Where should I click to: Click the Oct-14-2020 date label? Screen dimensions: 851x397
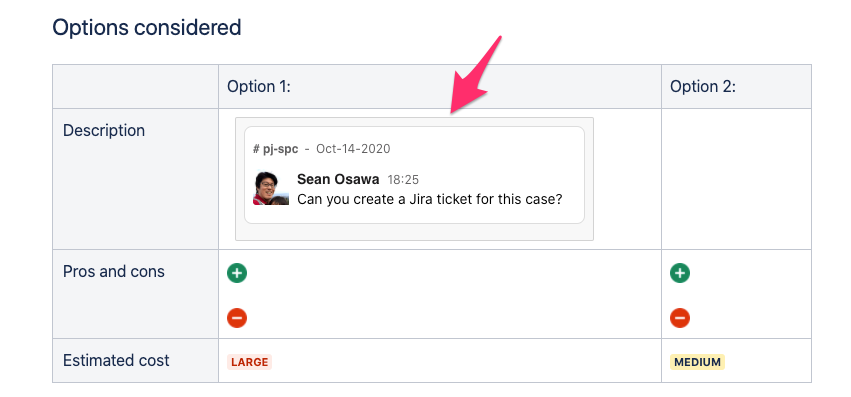[x=353, y=149]
